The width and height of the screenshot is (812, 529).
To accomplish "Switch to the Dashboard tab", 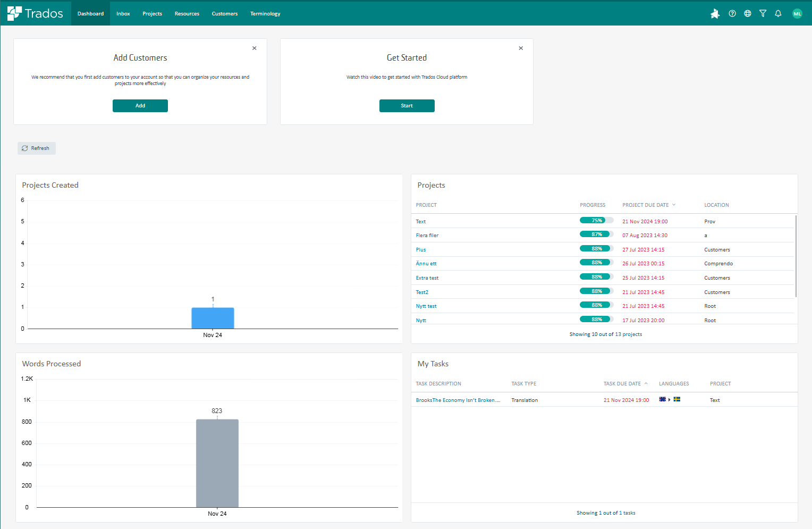I will pyautogui.click(x=90, y=13).
